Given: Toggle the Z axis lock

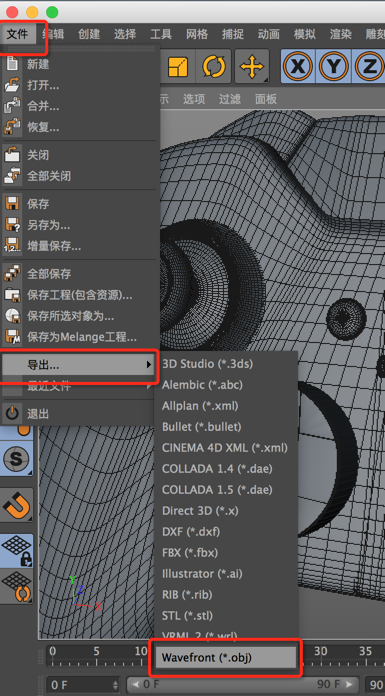Looking at the screenshot, I should pos(368,66).
